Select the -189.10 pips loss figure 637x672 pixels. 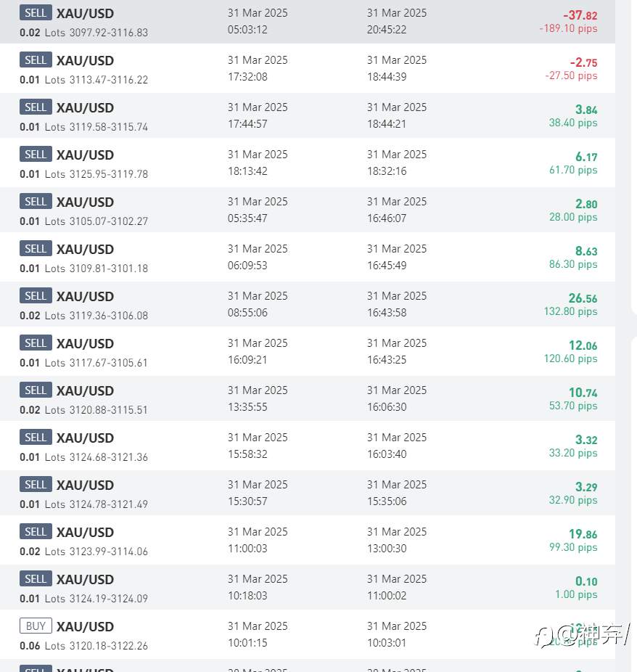point(568,29)
